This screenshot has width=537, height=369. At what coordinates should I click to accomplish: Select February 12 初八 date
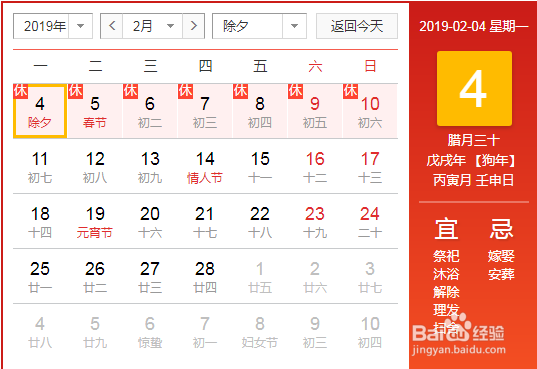coord(95,167)
